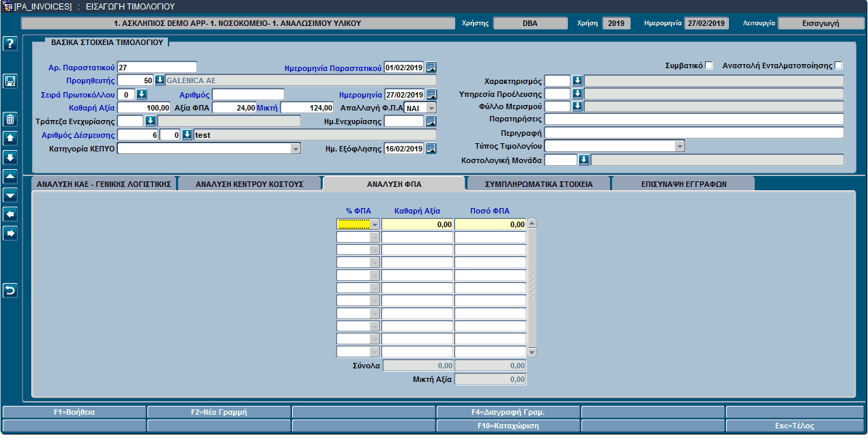Open lookup for Κοστολογική Μονάδα
This screenshot has height=442, width=868.
pos(583,160)
